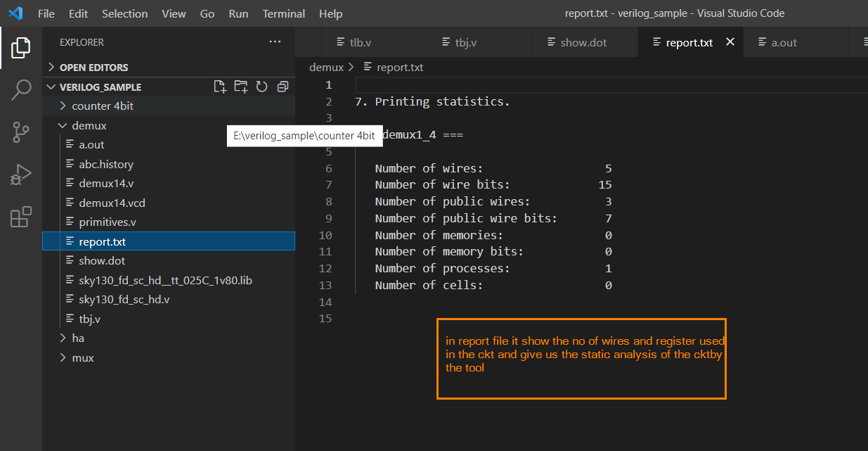Click the demux breadcrumb segment
Screen dimensions: 868x451
pos(326,68)
